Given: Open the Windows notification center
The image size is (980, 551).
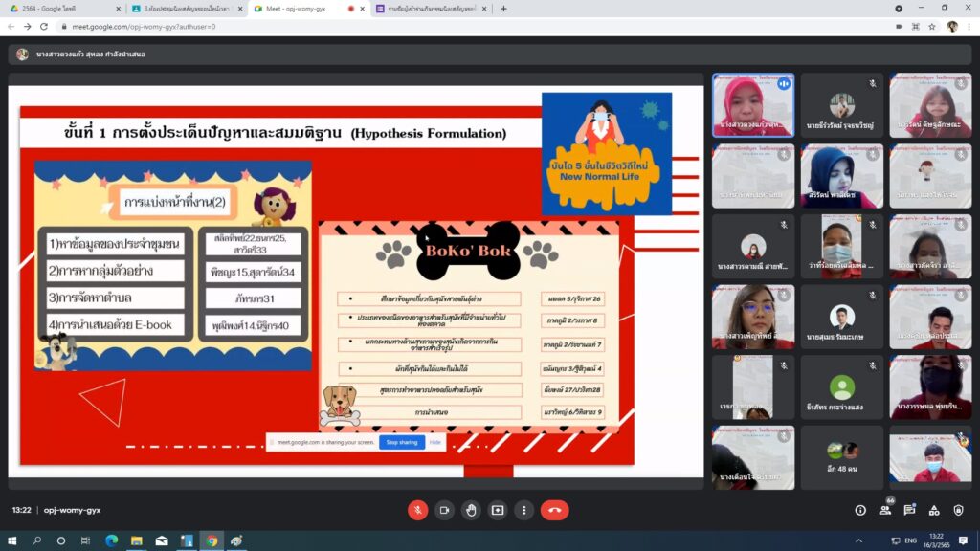Looking at the screenshot, I should coord(964,540).
